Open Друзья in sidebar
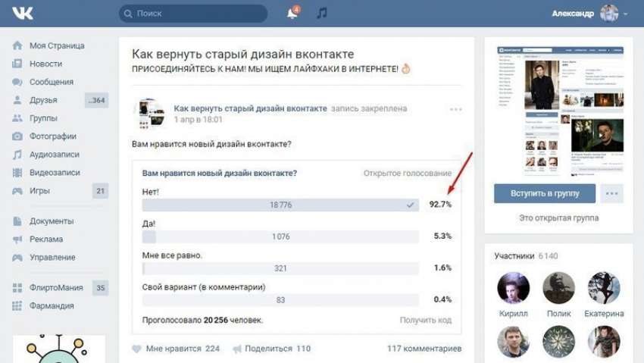The image size is (644, 363). coord(43,100)
